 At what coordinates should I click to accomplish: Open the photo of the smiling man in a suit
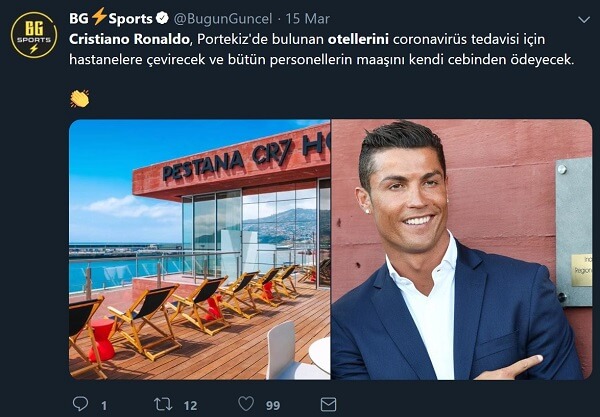click(462, 249)
